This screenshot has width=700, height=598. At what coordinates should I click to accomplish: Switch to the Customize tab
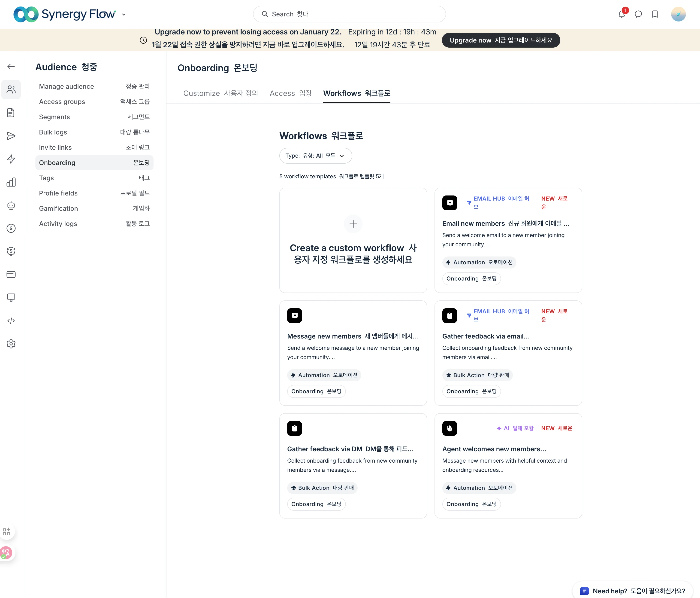pyautogui.click(x=220, y=93)
